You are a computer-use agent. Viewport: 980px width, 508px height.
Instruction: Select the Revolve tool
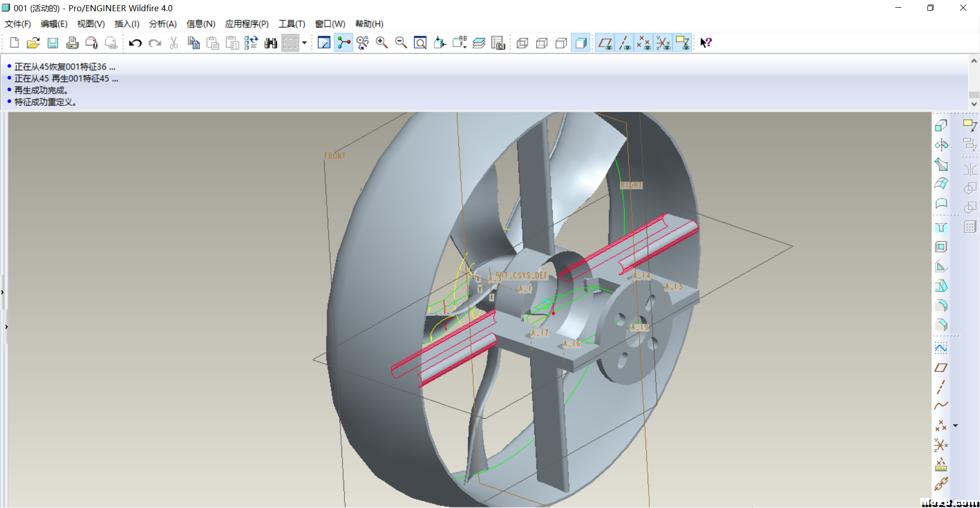click(x=941, y=145)
